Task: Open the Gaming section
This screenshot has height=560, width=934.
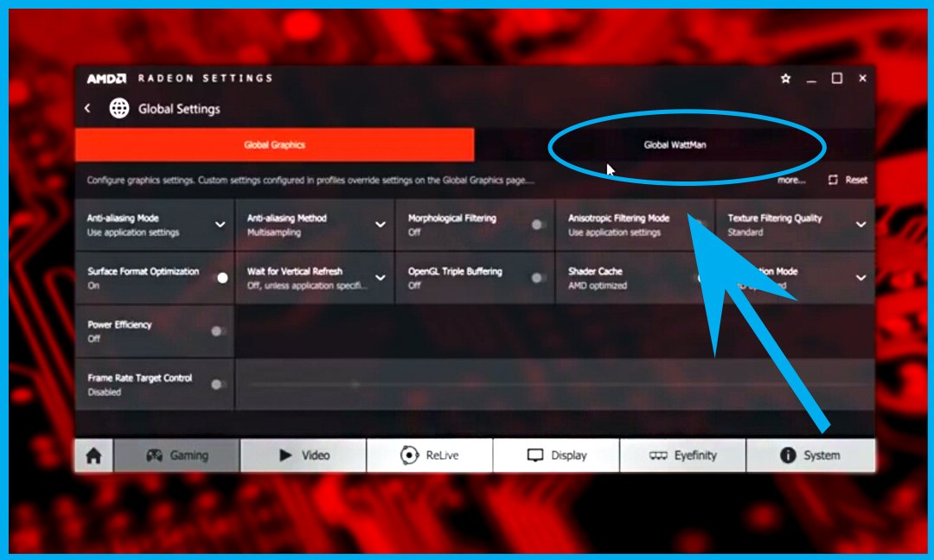Action: click(177, 455)
